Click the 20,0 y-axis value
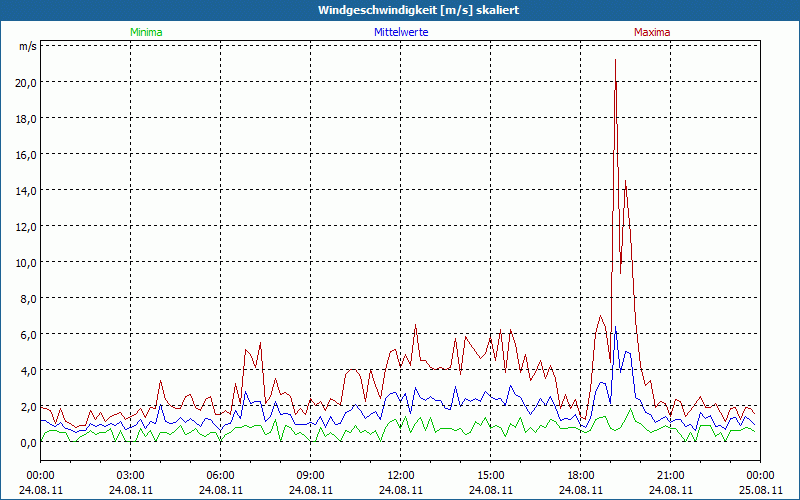800x500 pixels. click(27, 83)
